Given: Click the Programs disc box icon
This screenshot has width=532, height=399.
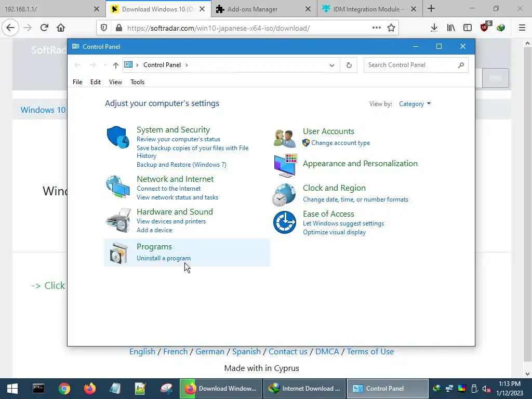Looking at the screenshot, I should [x=118, y=253].
